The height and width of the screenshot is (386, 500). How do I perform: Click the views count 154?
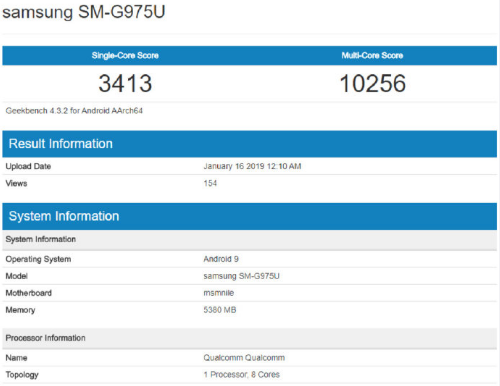[x=210, y=183]
